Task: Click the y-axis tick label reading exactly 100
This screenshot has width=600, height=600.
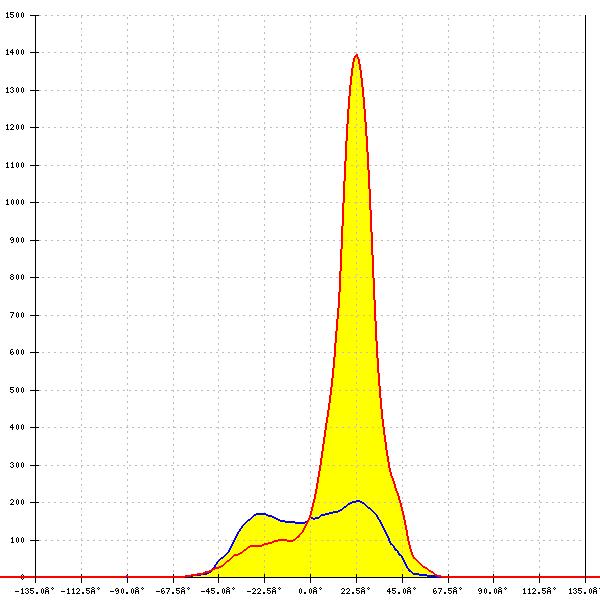Action: tap(17, 540)
